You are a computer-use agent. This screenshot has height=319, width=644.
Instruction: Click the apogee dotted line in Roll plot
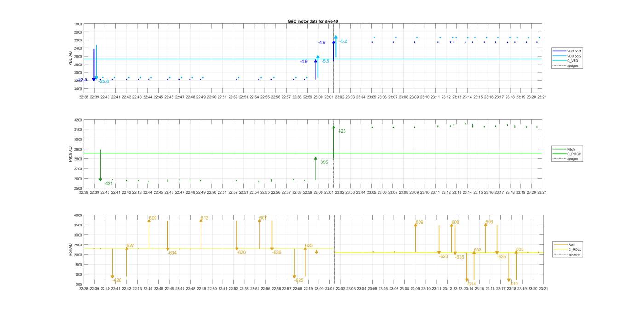tap(334, 249)
